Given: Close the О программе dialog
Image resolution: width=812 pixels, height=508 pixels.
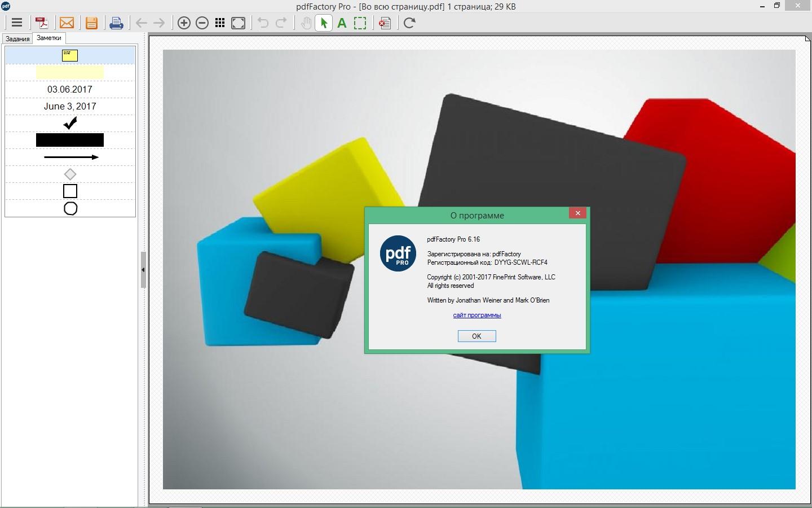Looking at the screenshot, I should pyautogui.click(x=578, y=213).
